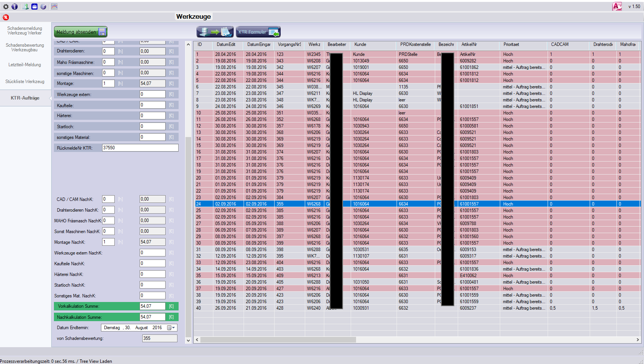Viewport: 644px width, 364px height.
Task: Click the Kunde column header
Action: click(373, 44)
